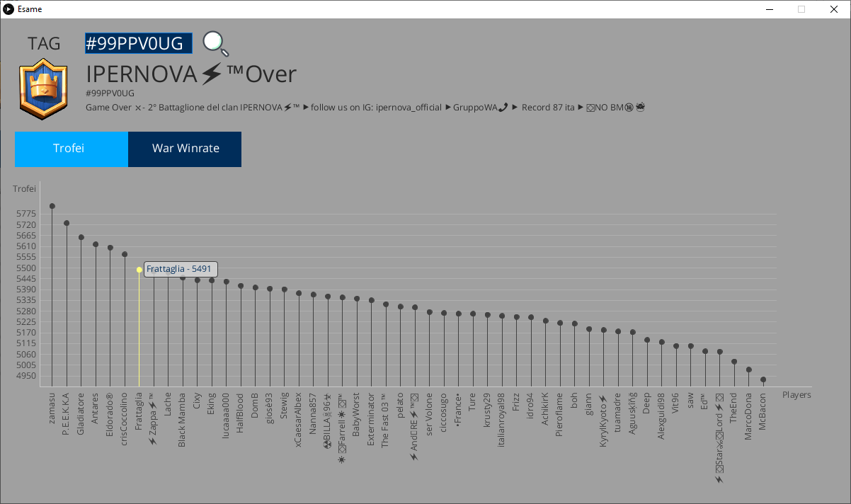This screenshot has height=504, width=851.
Task: Select the Eldorado data point
Action: tap(110, 248)
